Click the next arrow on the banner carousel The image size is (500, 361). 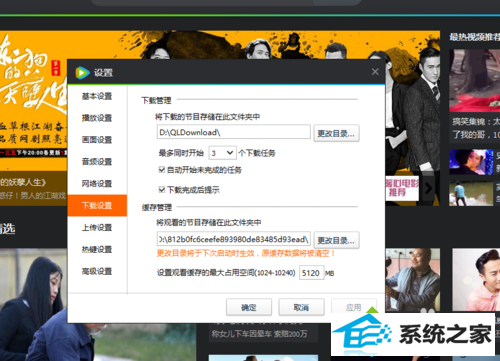[429, 188]
